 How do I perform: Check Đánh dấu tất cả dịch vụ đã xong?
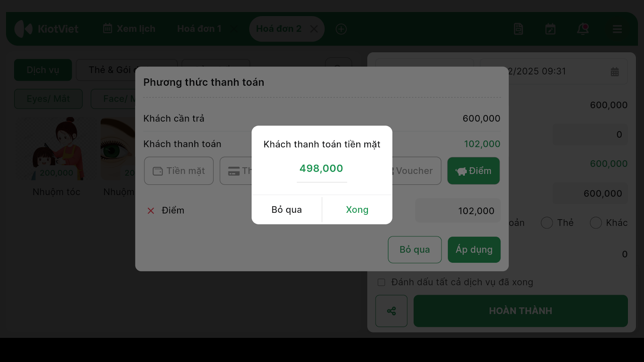pos(381,282)
